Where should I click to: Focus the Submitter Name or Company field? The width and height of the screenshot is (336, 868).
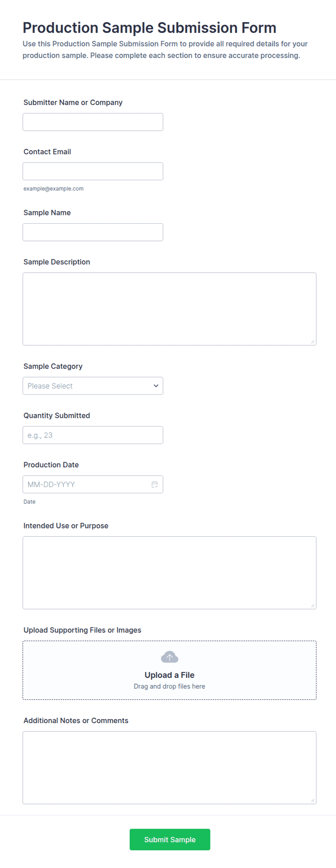click(x=93, y=122)
